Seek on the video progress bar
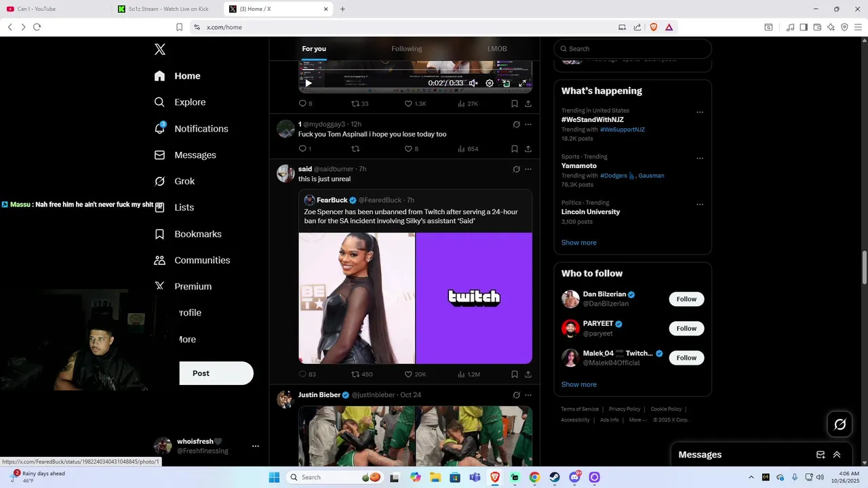 [x=415, y=69]
